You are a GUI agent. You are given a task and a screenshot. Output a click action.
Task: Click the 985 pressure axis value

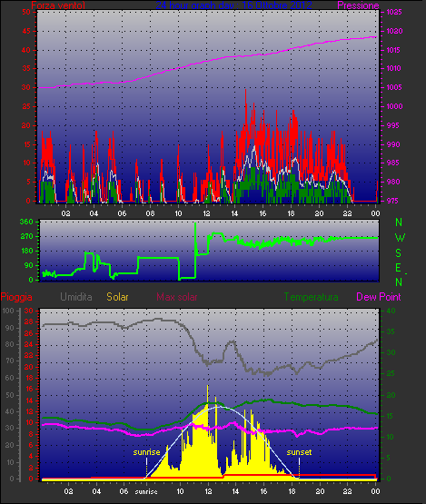[x=393, y=163]
